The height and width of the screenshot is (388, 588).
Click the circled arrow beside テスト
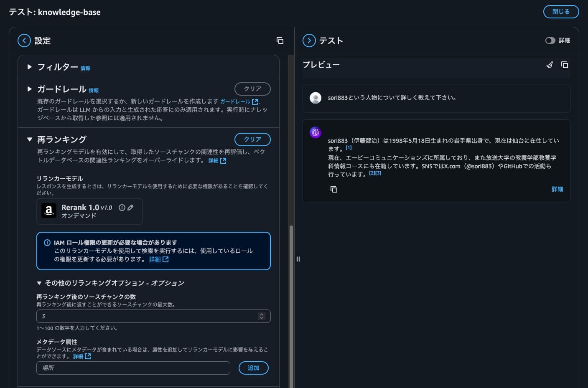click(309, 41)
